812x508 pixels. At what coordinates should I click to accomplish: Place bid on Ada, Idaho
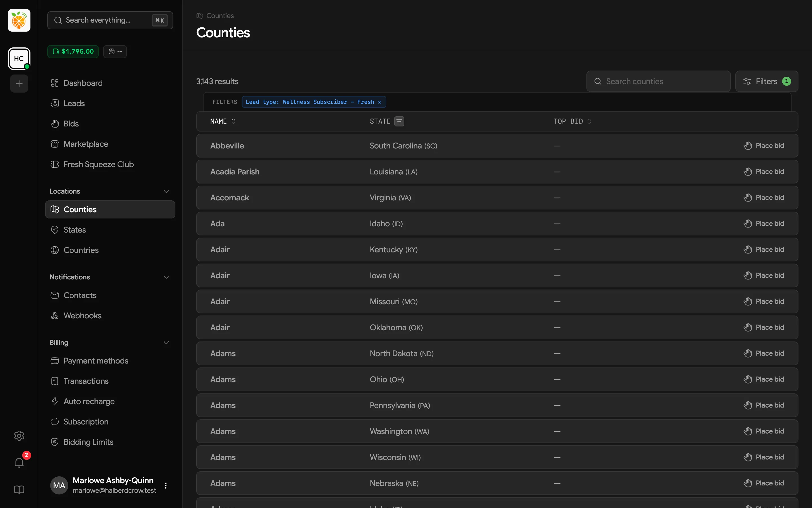coord(764,224)
